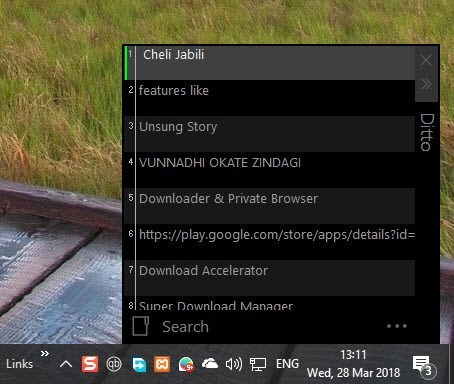Select the "features like" clip

pyautogui.click(x=269, y=98)
